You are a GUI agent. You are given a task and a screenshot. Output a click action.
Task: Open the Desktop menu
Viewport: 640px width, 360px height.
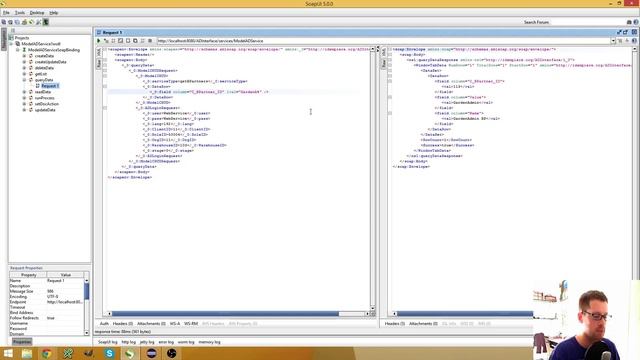point(37,13)
